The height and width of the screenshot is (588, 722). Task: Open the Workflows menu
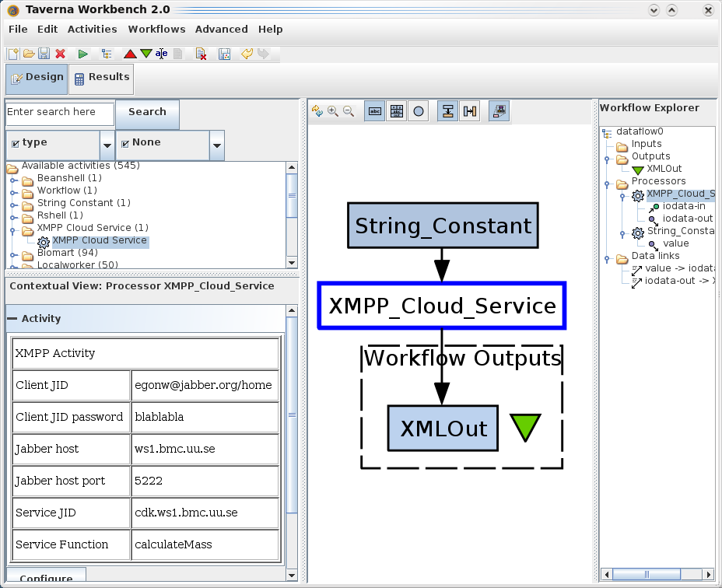tap(156, 29)
